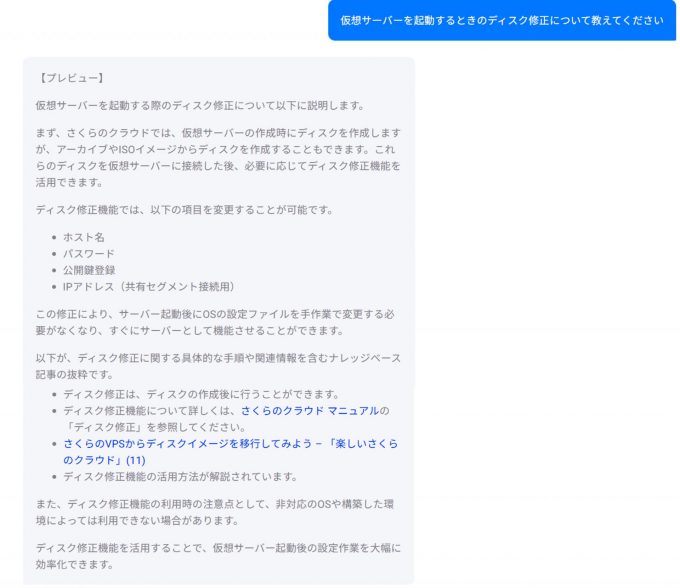Click the ホスト名 bullet item
The width and height of the screenshot is (680, 588).
tap(84, 237)
